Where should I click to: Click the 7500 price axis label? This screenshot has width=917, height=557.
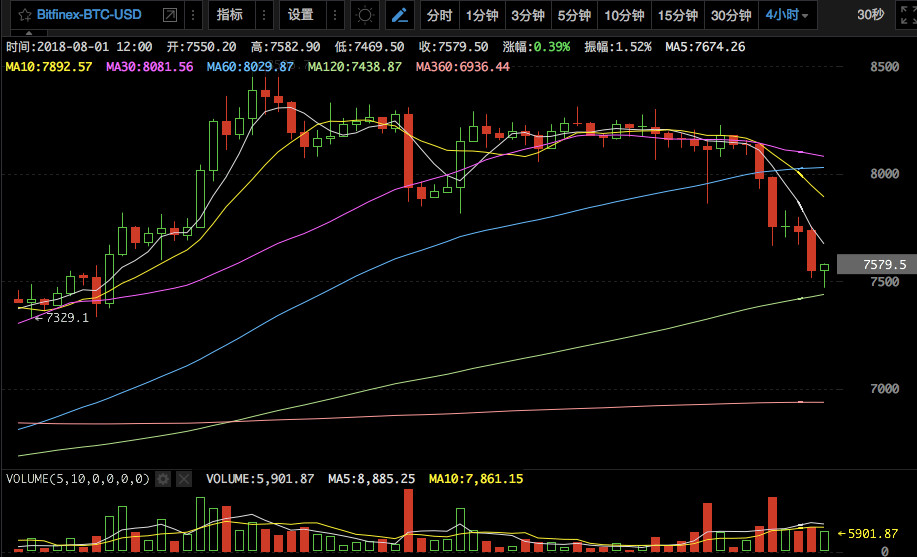[884, 281]
